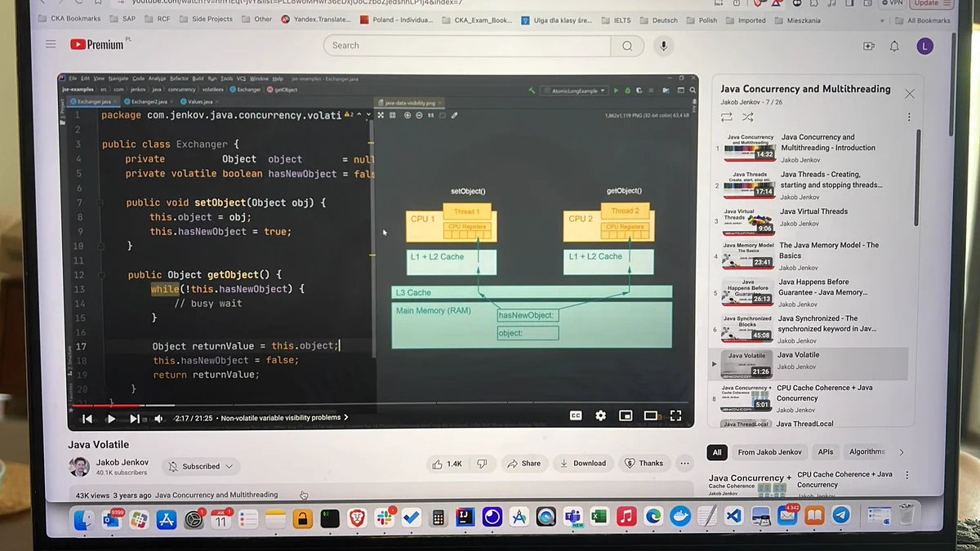Viewport: 980px width, 551px height.
Task: Open chapter 'Non-volatile variable visibility problems'
Action: (284, 418)
